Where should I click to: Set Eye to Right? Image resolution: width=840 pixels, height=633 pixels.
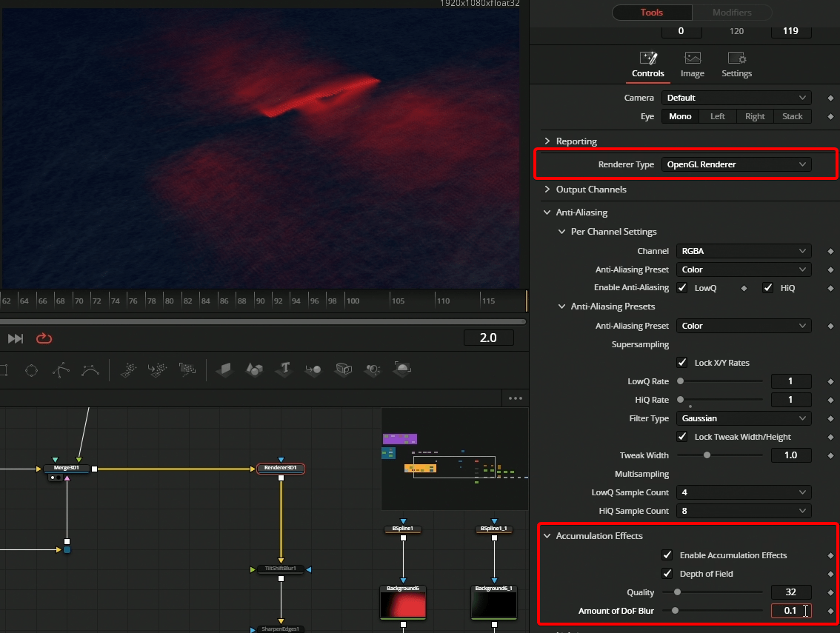pos(756,116)
